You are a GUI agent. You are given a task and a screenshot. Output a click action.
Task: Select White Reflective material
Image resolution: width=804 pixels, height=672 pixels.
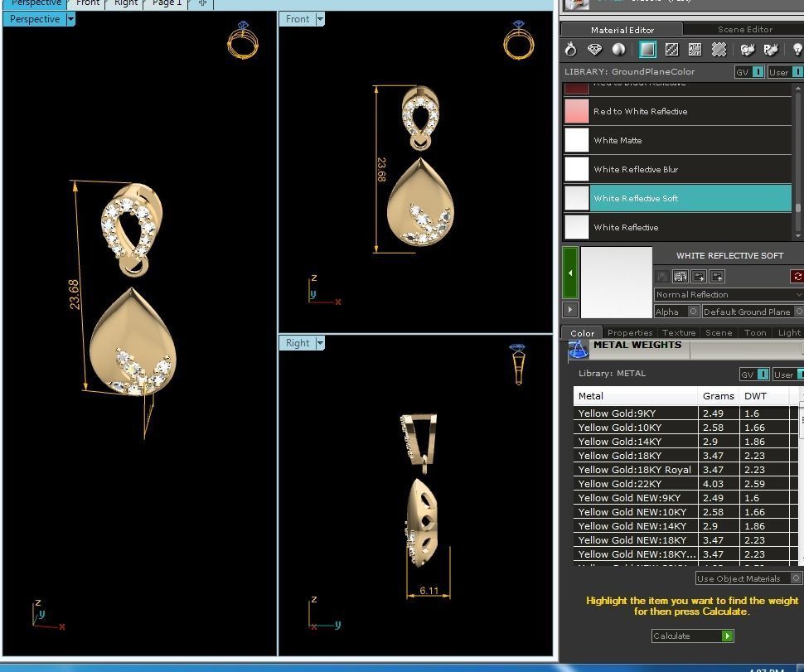click(x=677, y=227)
